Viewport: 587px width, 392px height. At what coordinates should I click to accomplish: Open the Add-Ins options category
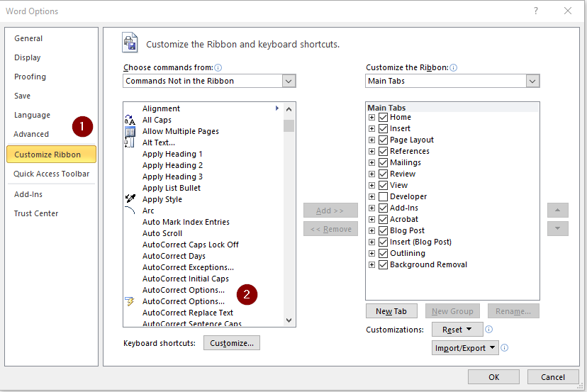(28, 194)
